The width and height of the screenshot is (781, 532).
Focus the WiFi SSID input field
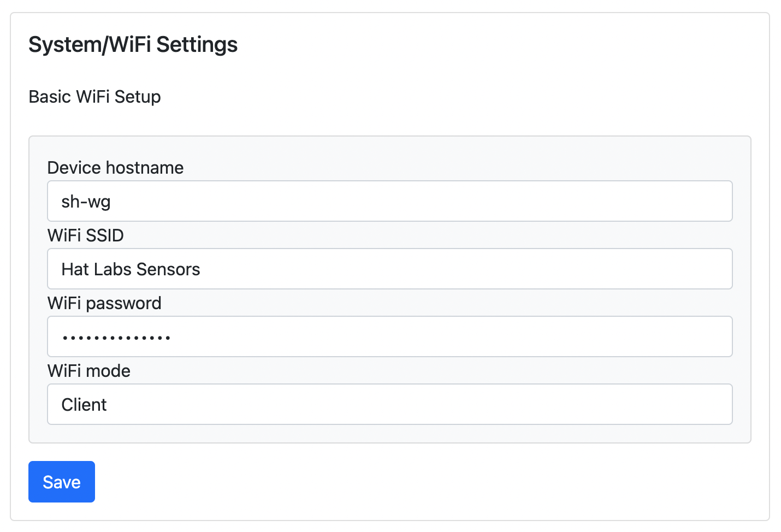coord(389,269)
